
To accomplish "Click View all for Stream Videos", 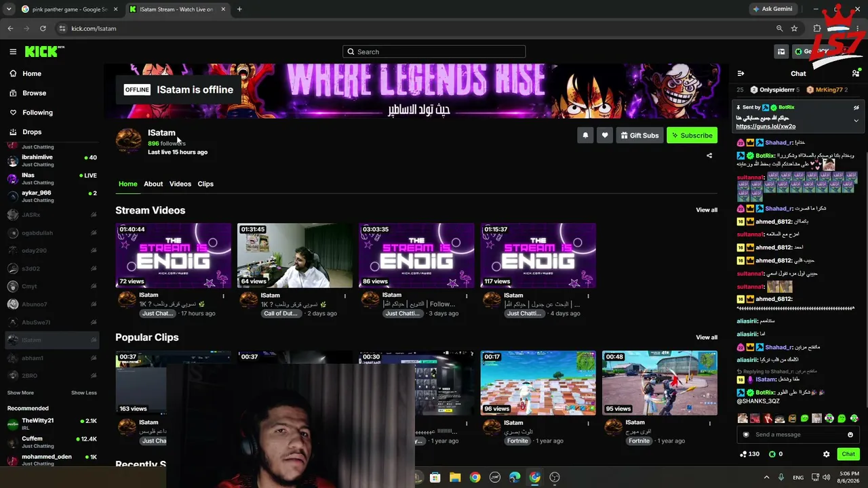I will click(707, 210).
